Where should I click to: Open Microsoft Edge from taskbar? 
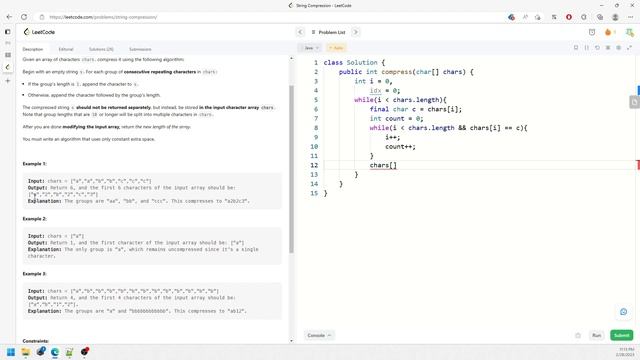(55, 352)
